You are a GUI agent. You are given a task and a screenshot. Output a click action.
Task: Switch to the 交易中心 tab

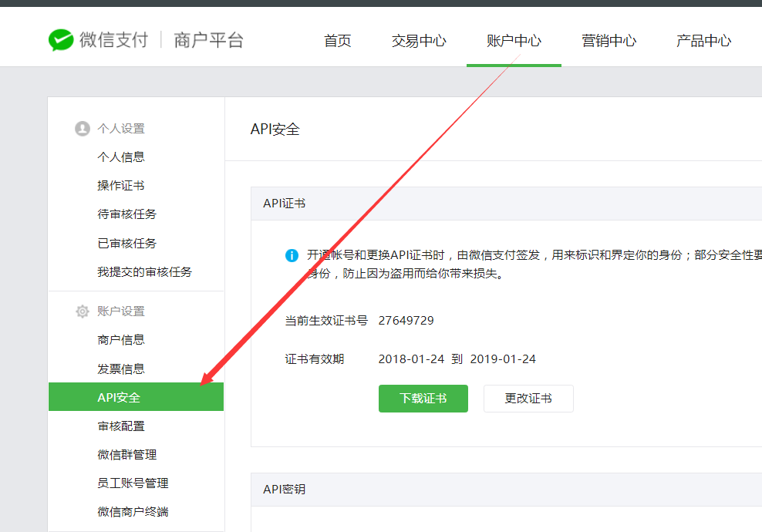click(419, 41)
